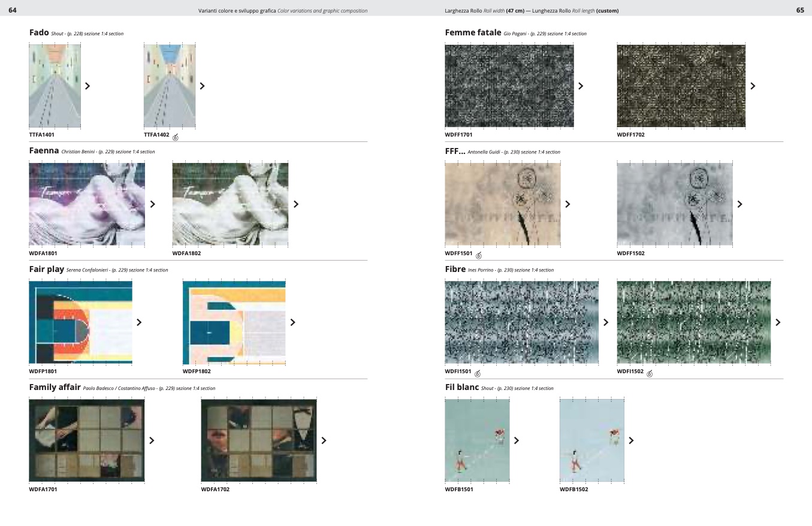Click the WDFB1502 product code label
The image size is (812, 526).
pyautogui.click(x=573, y=489)
